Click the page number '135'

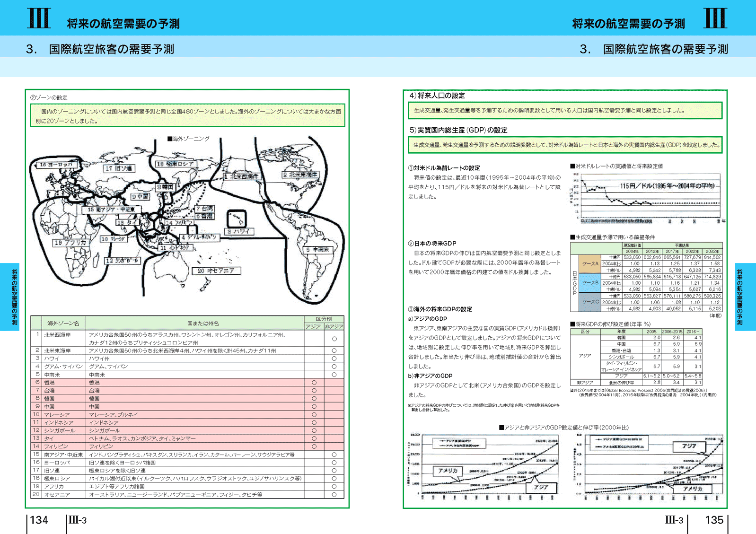714,520
